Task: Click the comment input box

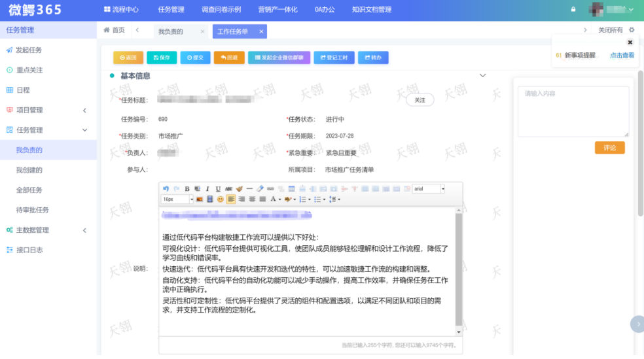Action: pyautogui.click(x=573, y=111)
